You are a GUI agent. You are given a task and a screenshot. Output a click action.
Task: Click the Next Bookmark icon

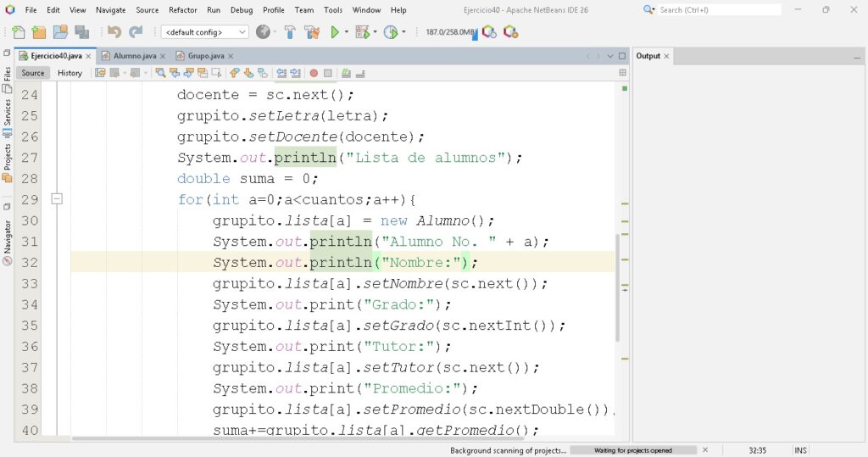click(x=248, y=73)
